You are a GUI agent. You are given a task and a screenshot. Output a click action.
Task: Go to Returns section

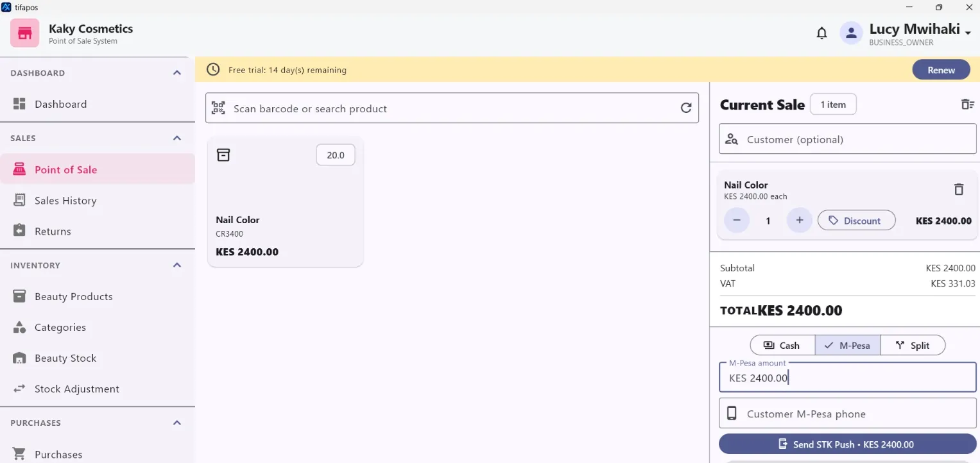click(98, 231)
